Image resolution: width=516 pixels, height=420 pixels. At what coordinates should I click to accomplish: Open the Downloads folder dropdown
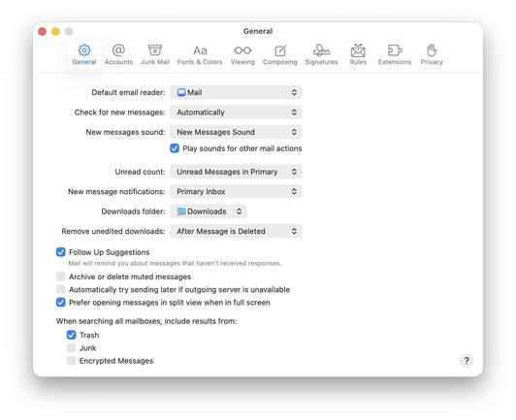coord(209,211)
